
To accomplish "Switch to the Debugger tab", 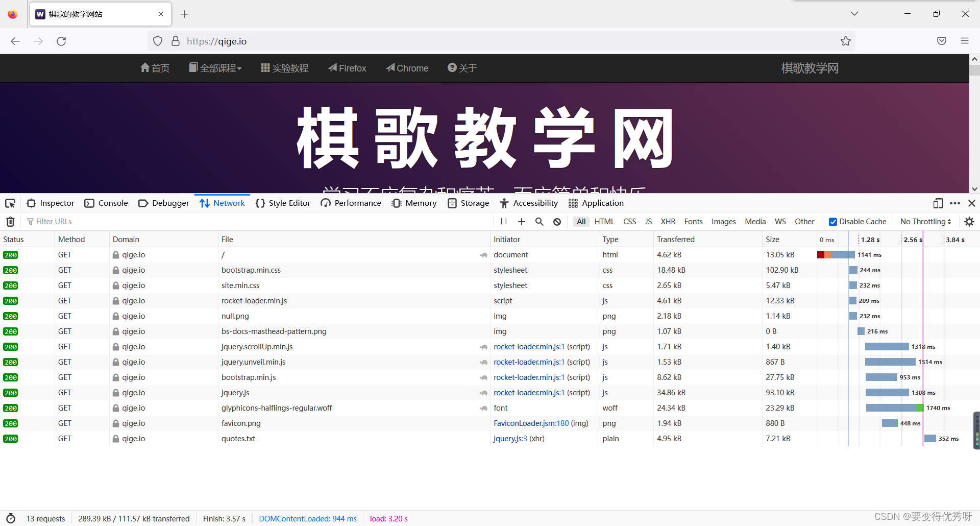I will [x=164, y=203].
